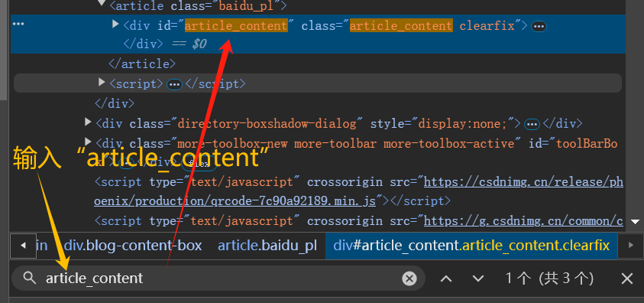The image size is (644, 303).
Task: Clear the search field text
Action: point(409,279)
